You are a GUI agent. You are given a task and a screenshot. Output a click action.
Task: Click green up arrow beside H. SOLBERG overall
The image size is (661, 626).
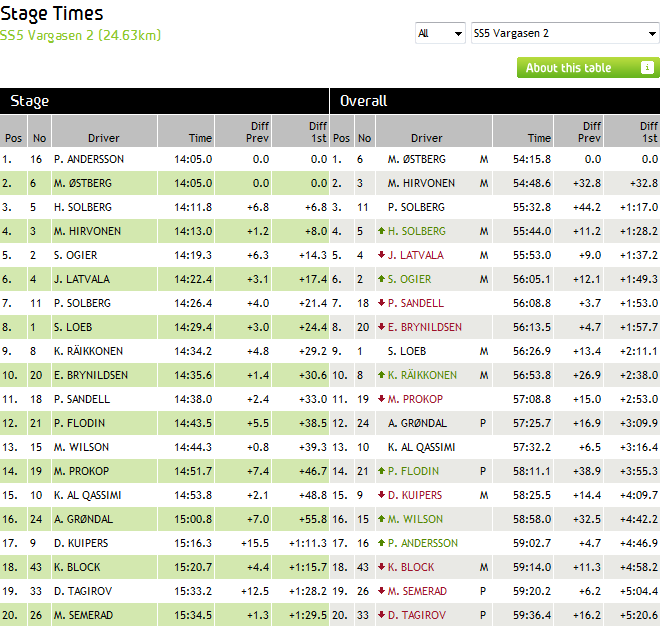tap(382, 231)
